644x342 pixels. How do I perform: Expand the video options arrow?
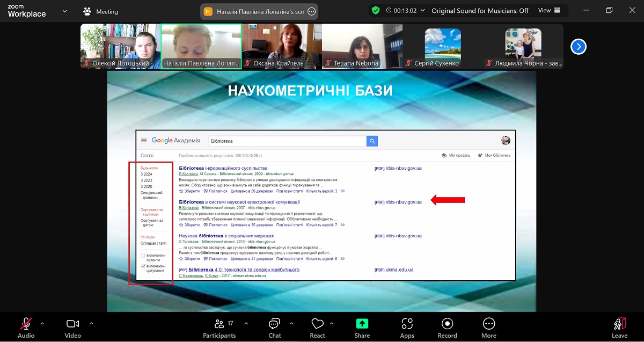coord(91,323)
